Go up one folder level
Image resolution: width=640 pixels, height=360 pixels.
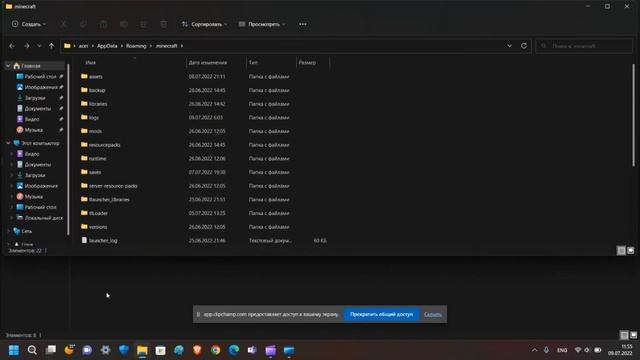pyautogui.click(x=51, y=46)
